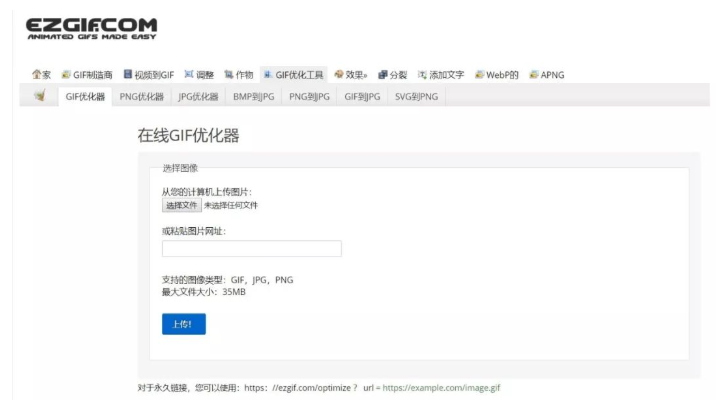Switch to the SVG到PNG tab
Image resolution: width=718 pixels, height=409 pixels.
click(416, 97)
